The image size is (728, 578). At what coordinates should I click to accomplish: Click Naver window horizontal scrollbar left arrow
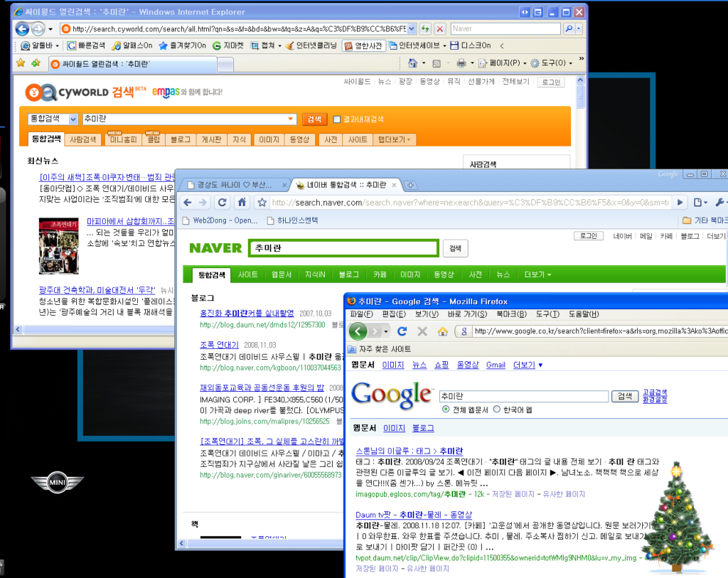tap(181, 543)
